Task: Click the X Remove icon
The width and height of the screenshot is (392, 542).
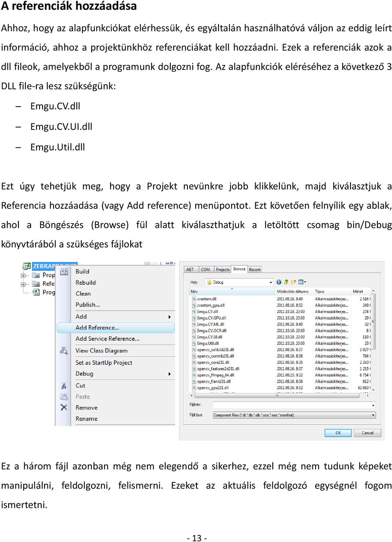Action: pyautogui.click(x=64, y=408)
